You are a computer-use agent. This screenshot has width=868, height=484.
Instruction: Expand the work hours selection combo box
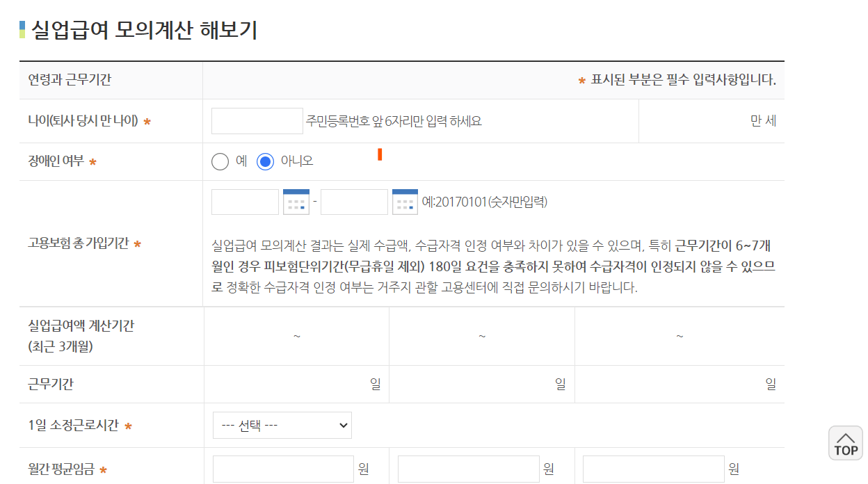coord(282,425)
